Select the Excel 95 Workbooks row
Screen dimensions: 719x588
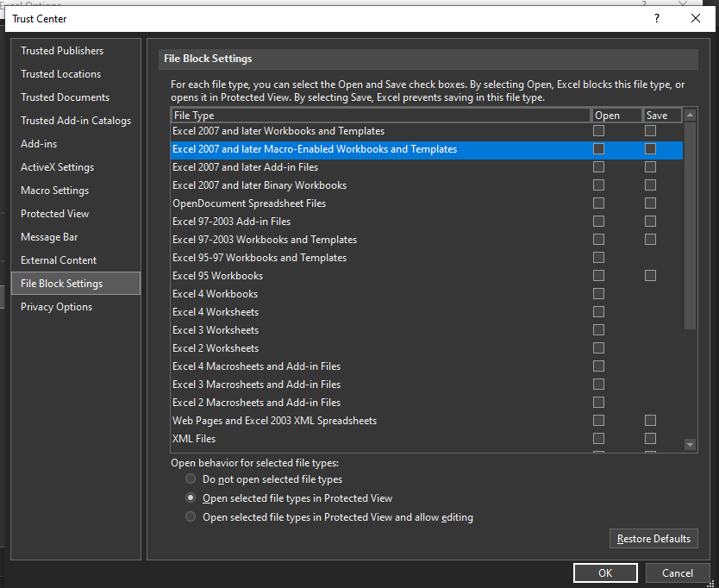427,276
